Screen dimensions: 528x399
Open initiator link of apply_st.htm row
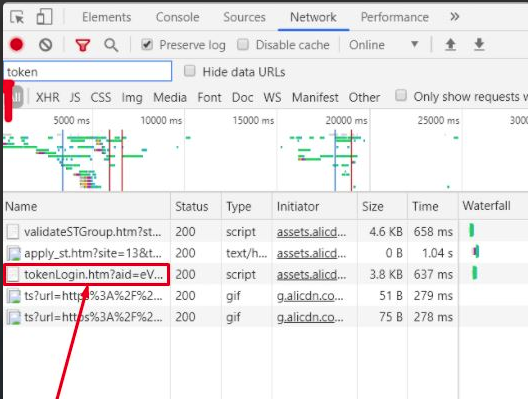click(x=311, y=253)
